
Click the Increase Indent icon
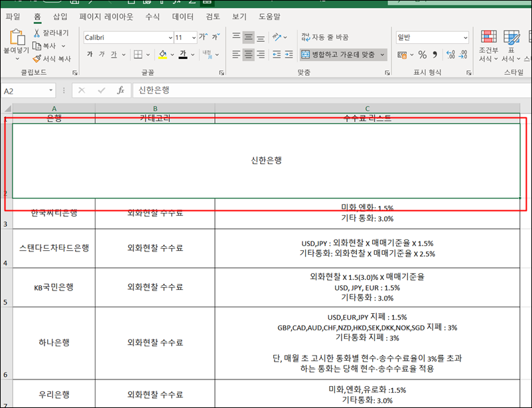289,54
